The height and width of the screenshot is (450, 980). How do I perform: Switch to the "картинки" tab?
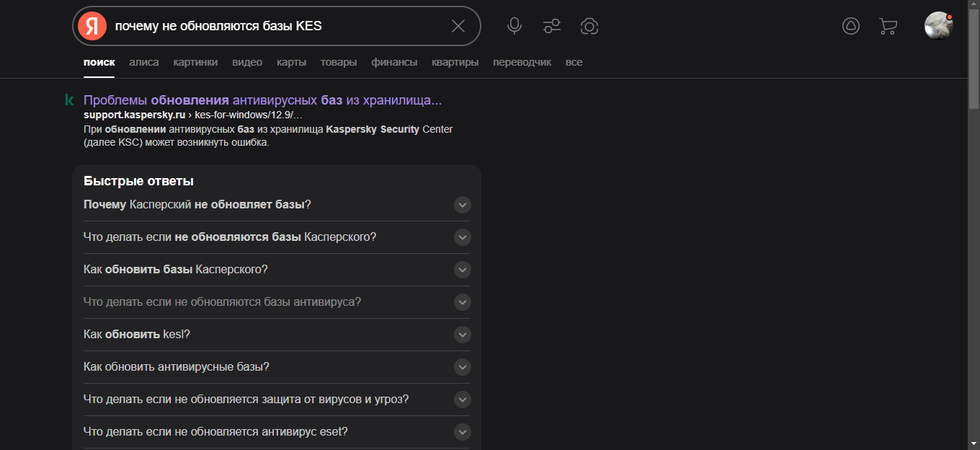coord(195,62)
